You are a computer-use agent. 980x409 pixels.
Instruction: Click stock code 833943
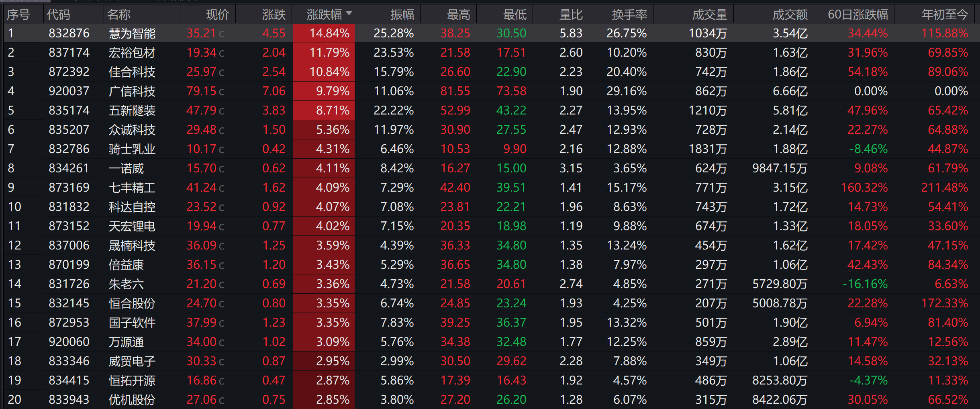(69, 400)
